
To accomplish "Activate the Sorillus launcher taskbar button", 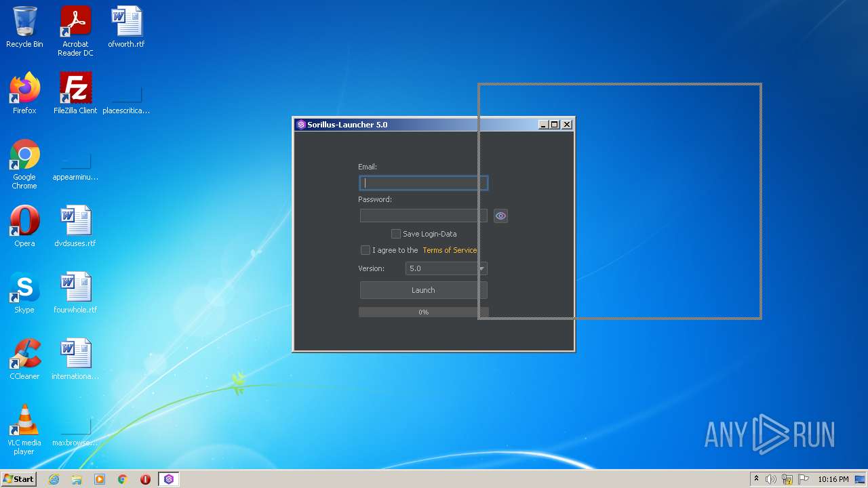I will (169, 479).
